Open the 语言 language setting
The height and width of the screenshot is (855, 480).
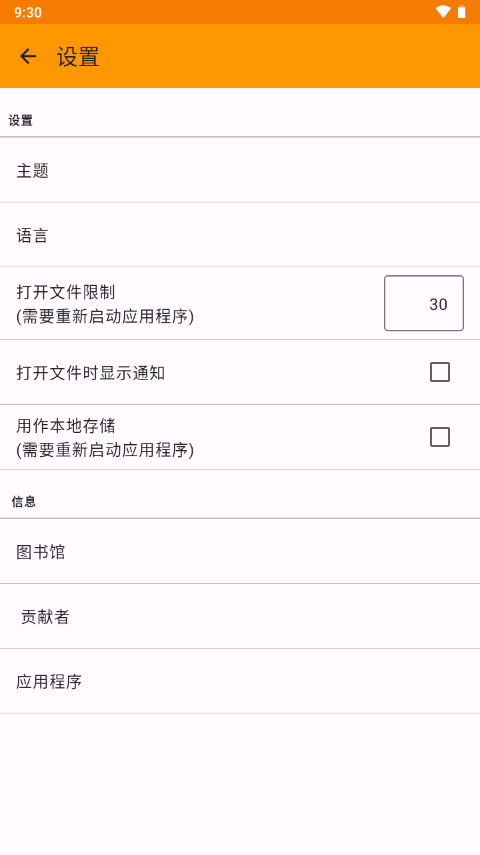click(x=240, y=235)
